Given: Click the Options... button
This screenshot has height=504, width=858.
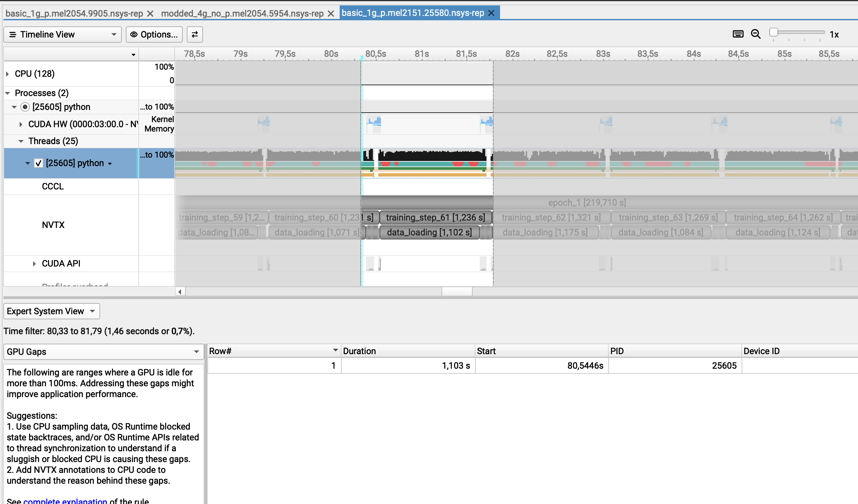Looking at the screenshot, I should 154,35.
